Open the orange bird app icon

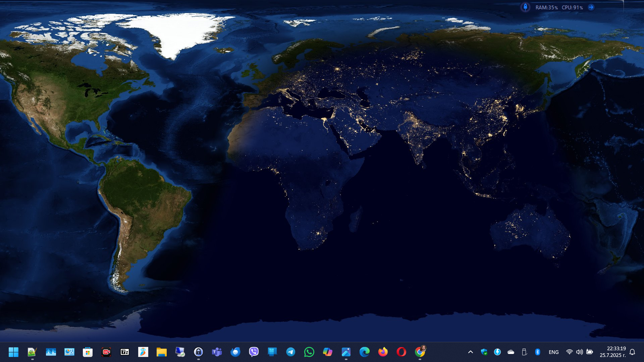[143, 352]
